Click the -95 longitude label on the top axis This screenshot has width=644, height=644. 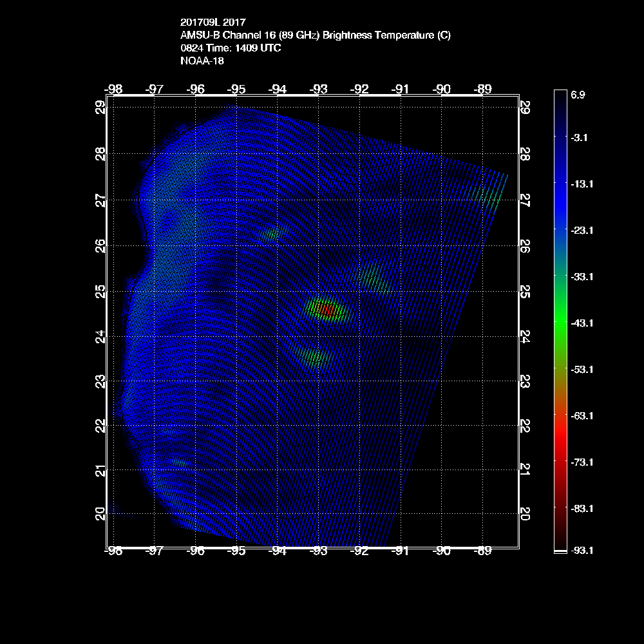[237, 89]
